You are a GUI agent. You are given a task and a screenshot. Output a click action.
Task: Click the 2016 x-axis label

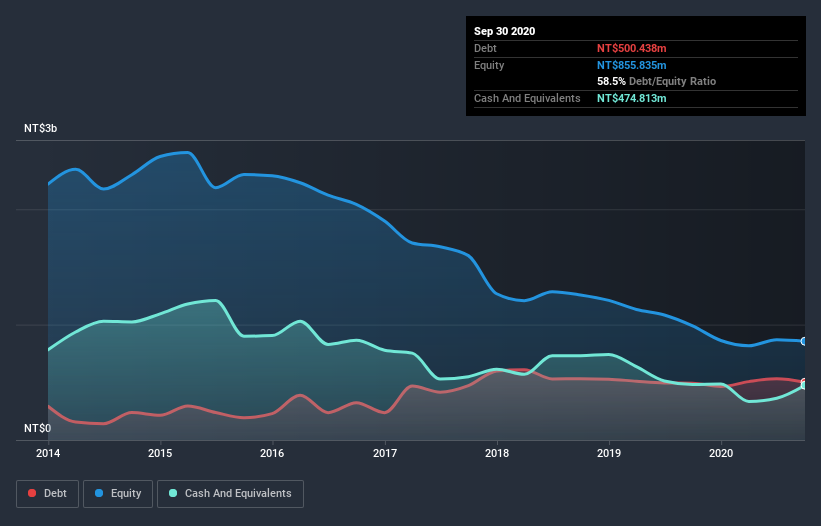tap(272, 453)
